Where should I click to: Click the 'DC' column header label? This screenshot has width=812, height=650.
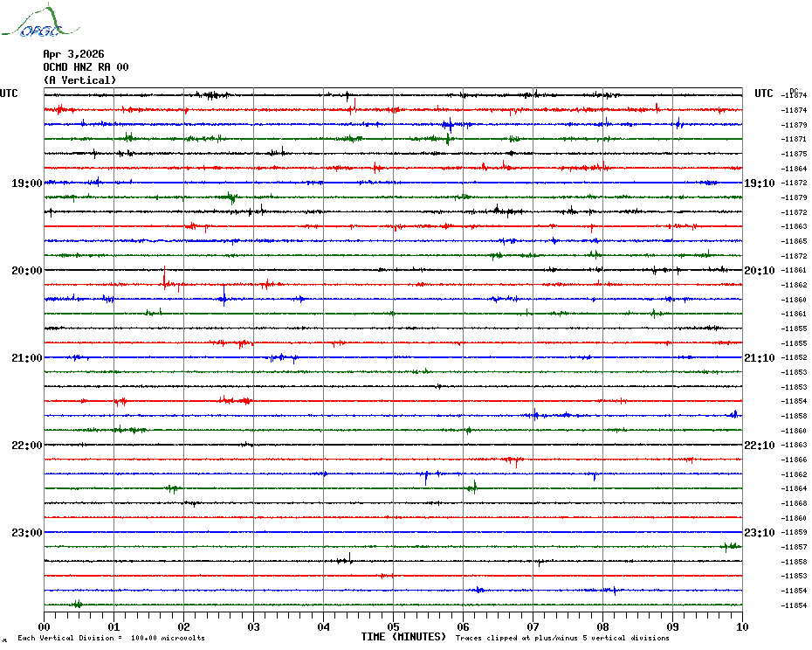[x=794, y=91]
